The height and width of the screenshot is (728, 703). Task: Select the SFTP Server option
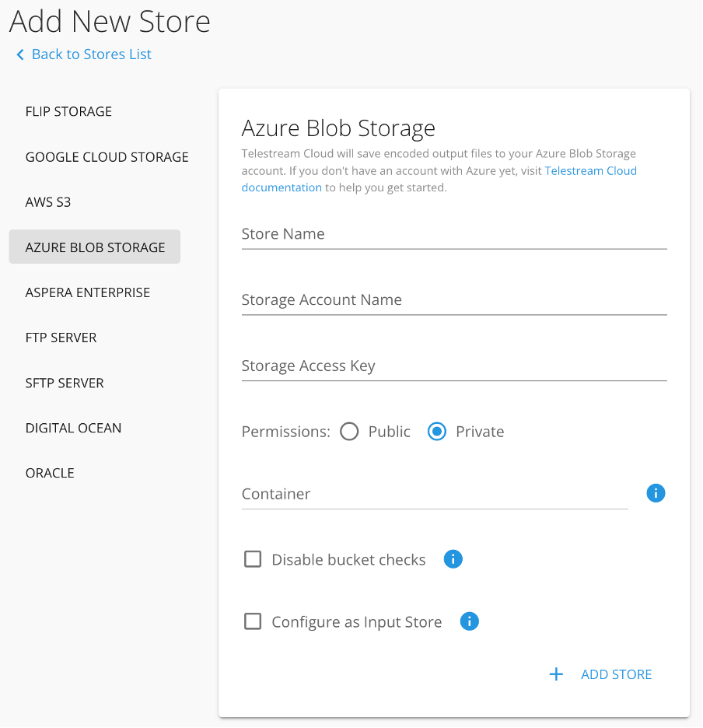(64, 383)
